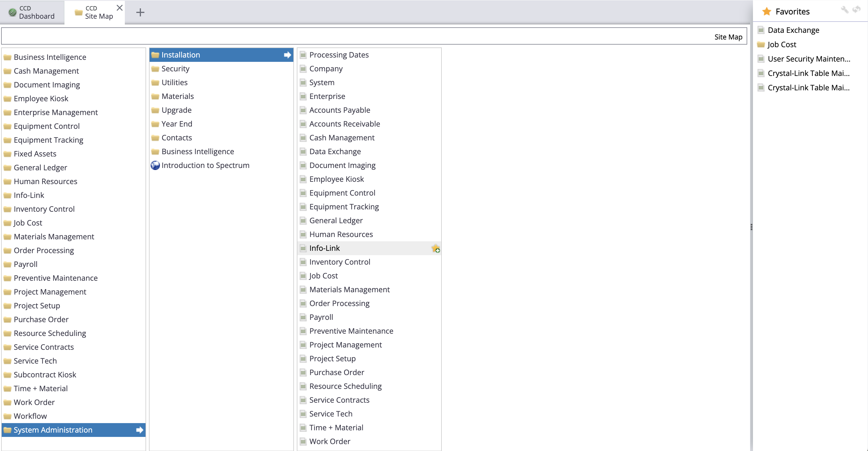Open Job Cost folder in Favorites

(x=782, y=45)
